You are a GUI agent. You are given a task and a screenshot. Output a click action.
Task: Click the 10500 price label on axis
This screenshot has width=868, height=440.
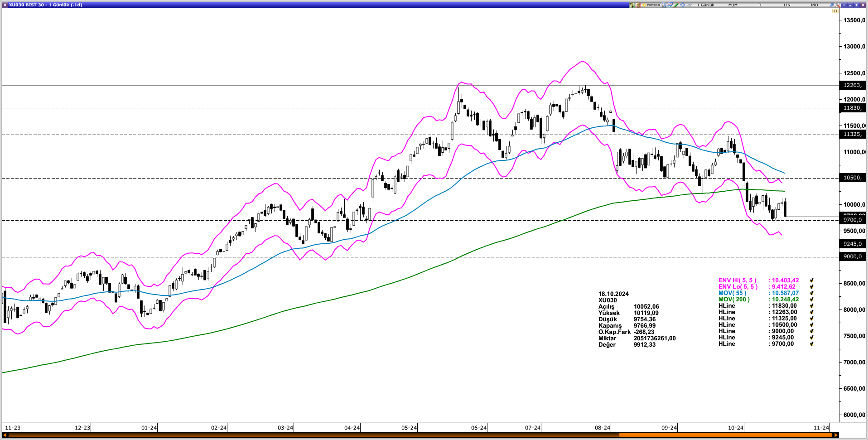coord(853,178)
